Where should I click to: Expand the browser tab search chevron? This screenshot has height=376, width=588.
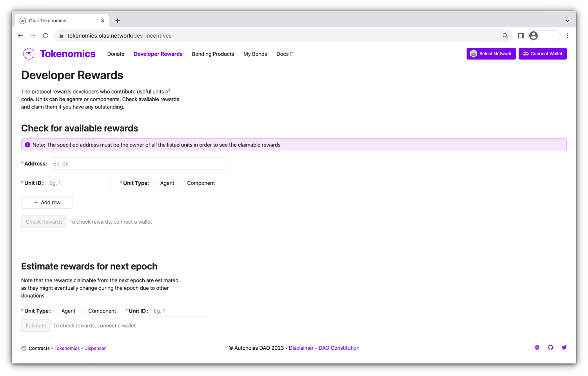[x=567, y=21]
